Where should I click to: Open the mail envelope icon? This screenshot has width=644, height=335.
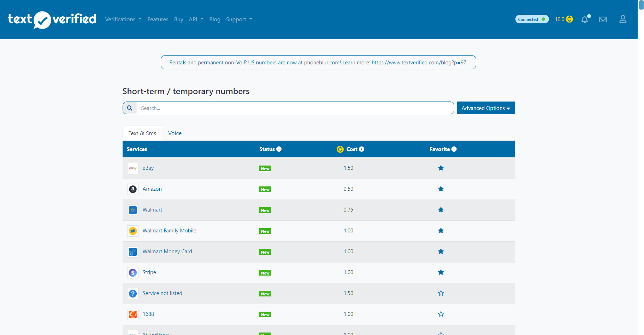click(603, 19)
